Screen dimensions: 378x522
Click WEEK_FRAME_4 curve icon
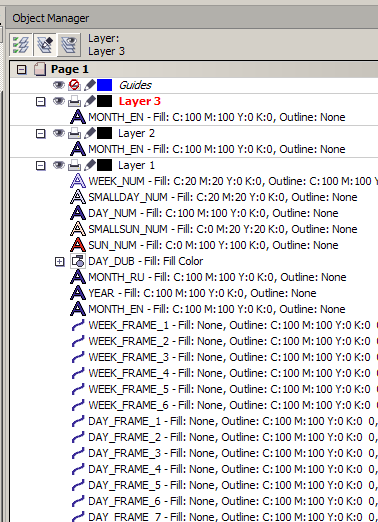coord(78,373)
